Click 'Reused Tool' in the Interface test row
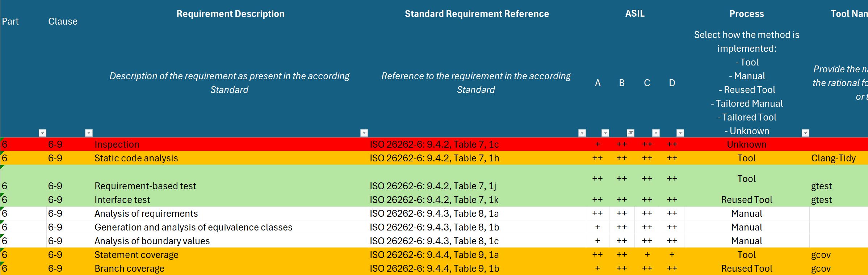 tap(747, 200)
